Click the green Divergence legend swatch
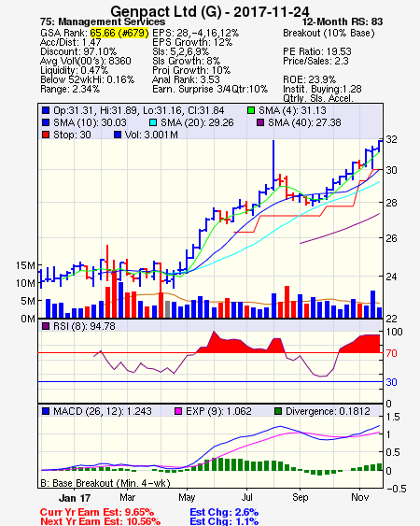The image size is (420, 526). point(278,411)
